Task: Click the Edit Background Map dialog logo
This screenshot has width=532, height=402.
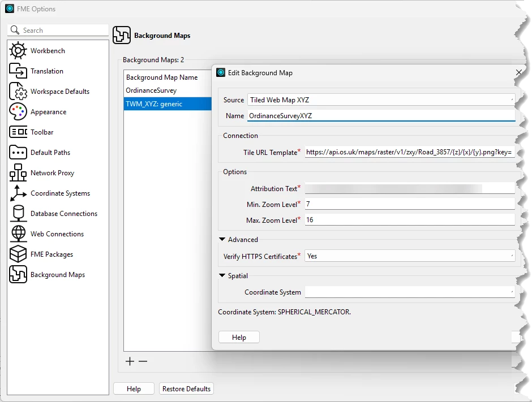Action: coord(221,72)
